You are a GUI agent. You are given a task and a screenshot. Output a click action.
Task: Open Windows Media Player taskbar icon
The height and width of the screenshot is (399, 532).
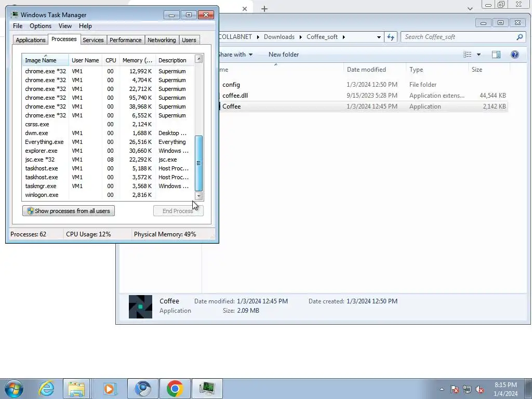(x=110, y=389)
